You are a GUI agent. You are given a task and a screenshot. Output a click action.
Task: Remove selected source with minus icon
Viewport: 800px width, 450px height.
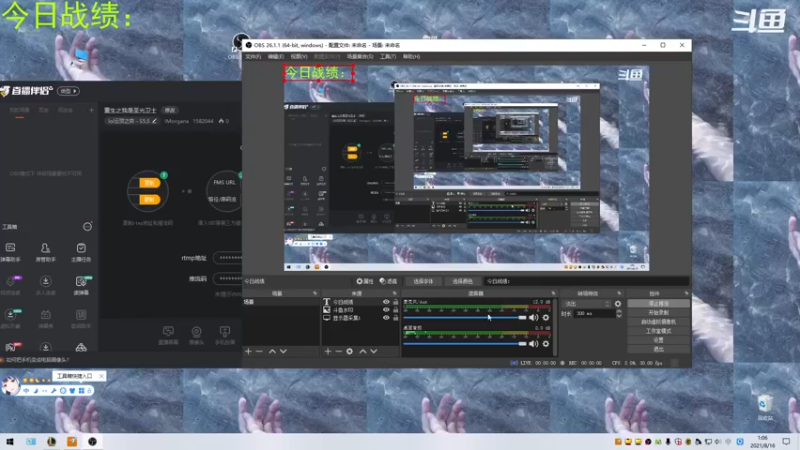(x=338, y=352)
